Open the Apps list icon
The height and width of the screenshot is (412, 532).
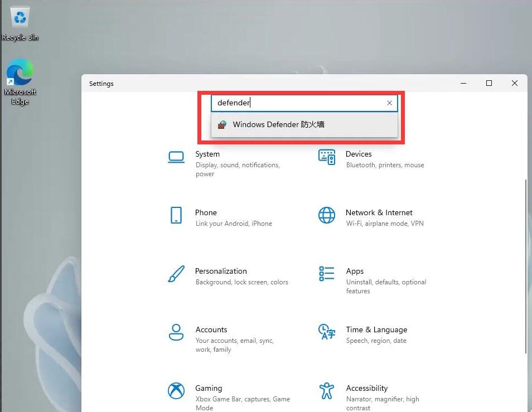(x=327, y=274)
